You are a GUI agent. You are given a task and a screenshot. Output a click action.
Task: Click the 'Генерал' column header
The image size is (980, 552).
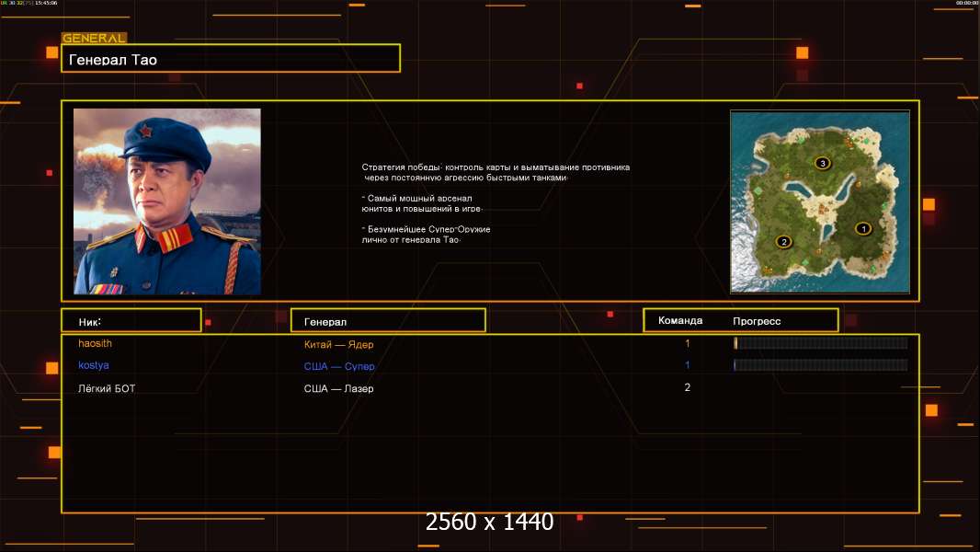click(x=388, y=321)
